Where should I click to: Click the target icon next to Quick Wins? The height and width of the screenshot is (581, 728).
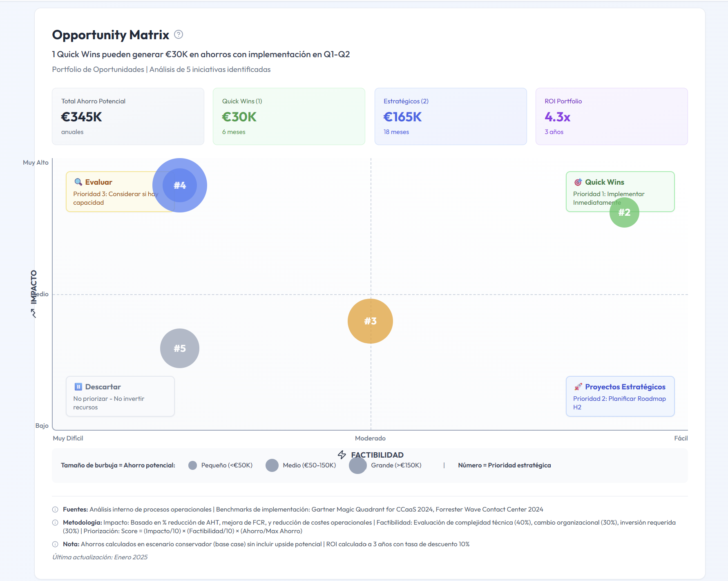click(x=578, y=182)
